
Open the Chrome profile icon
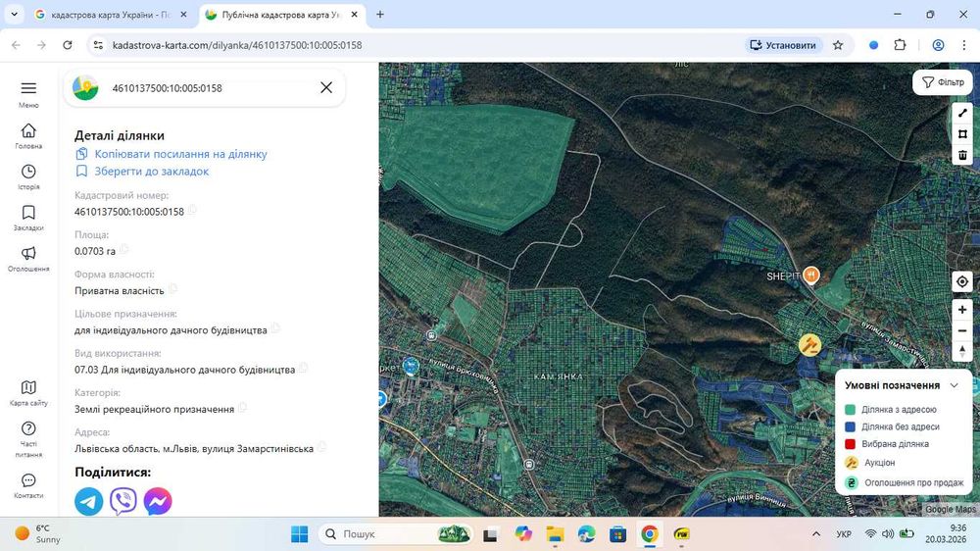point(938,45)
